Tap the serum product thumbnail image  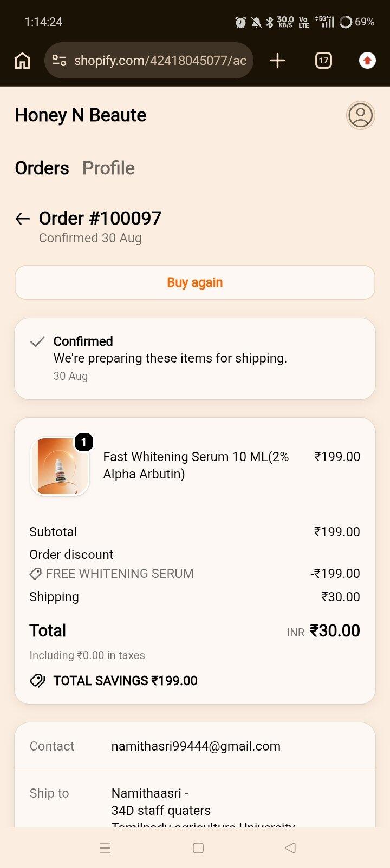(60, 466)
